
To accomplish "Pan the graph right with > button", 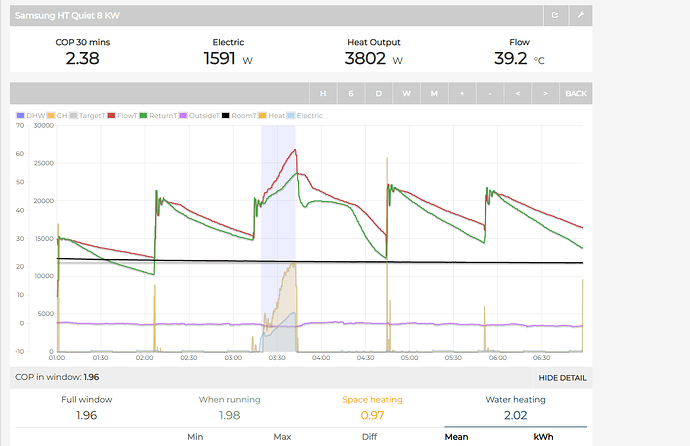I will pyautogui.click(x=545, y=93).
